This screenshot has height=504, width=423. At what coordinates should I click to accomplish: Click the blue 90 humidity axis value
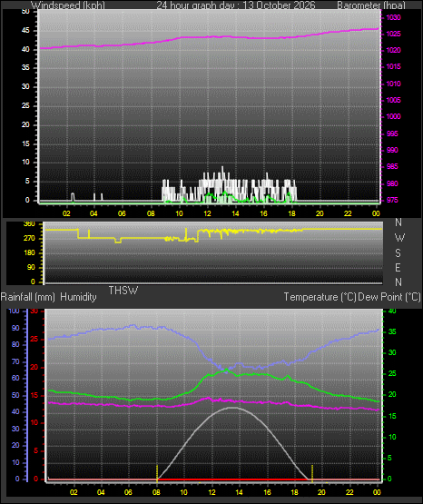tap(15, 328)
